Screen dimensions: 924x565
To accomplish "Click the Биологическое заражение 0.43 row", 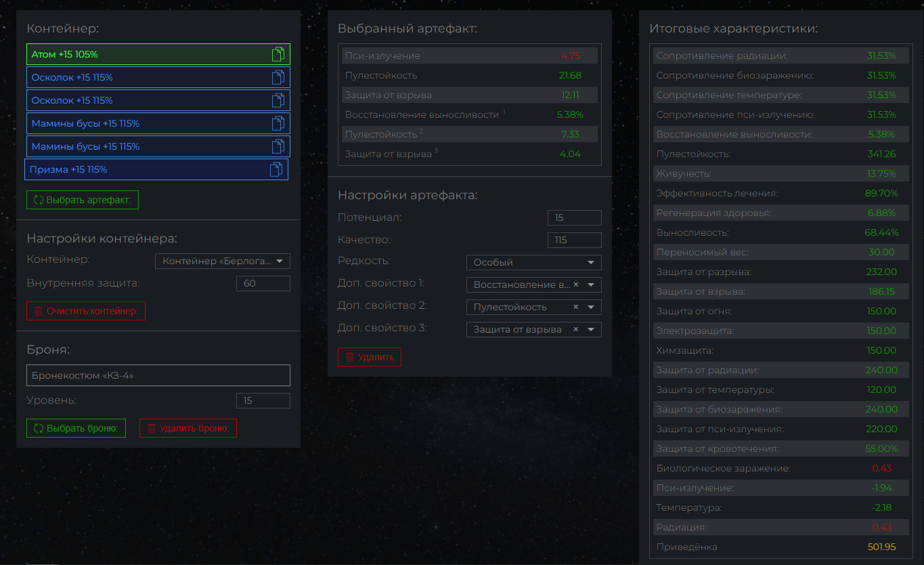I will click(781, 469).
